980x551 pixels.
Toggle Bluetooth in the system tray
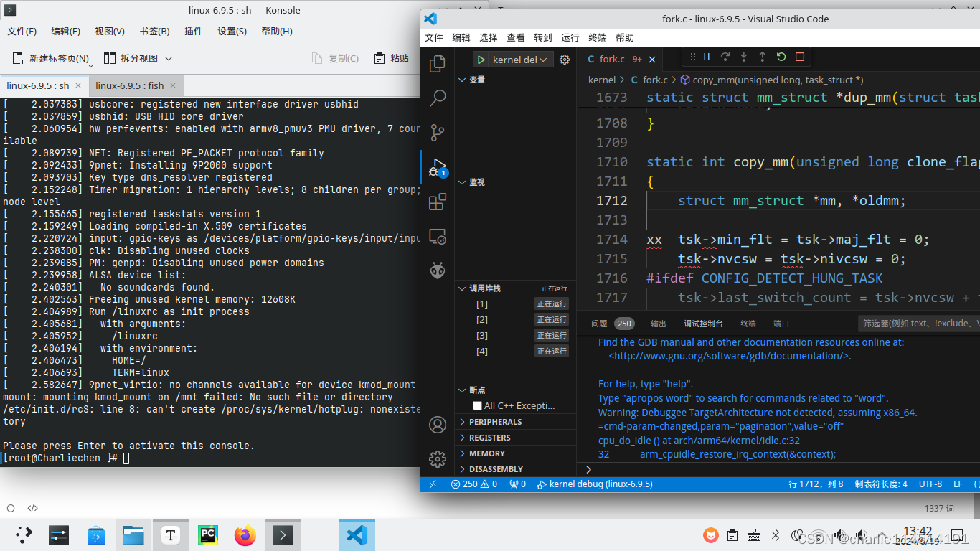tap(776, 534)
